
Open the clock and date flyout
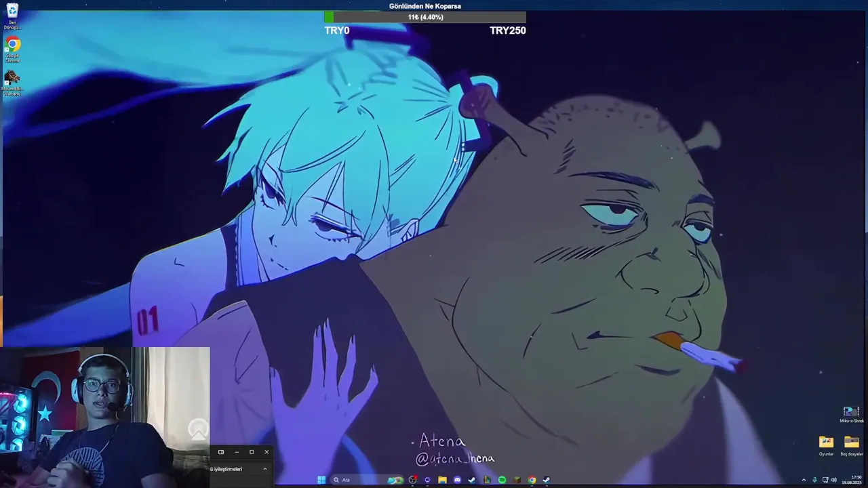[x=852, y=480]
